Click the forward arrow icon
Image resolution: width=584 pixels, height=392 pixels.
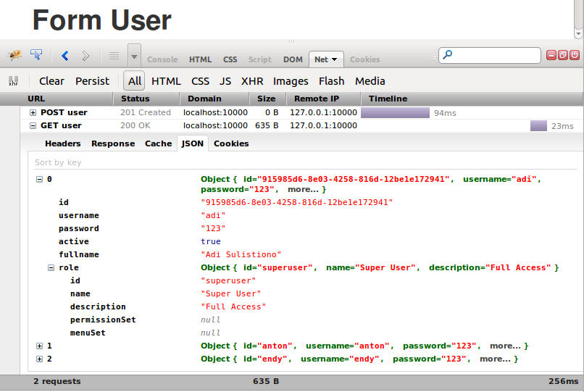click(85, 56)
